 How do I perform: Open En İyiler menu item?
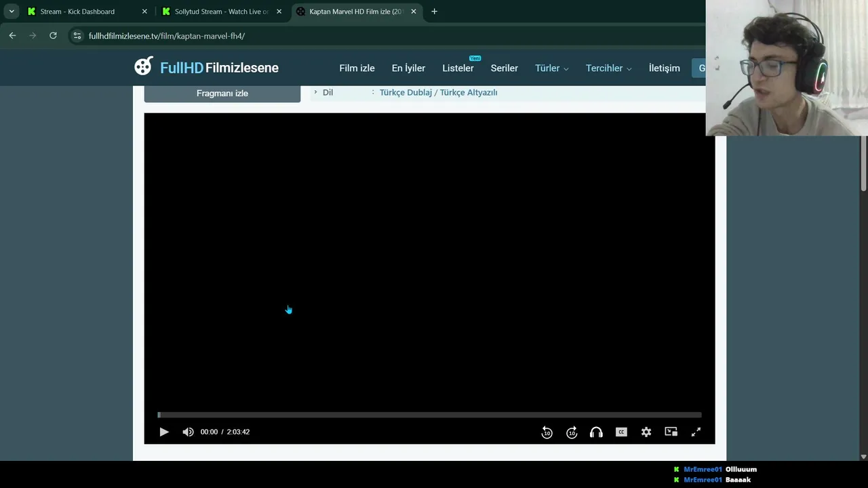(x=408, y=68)
